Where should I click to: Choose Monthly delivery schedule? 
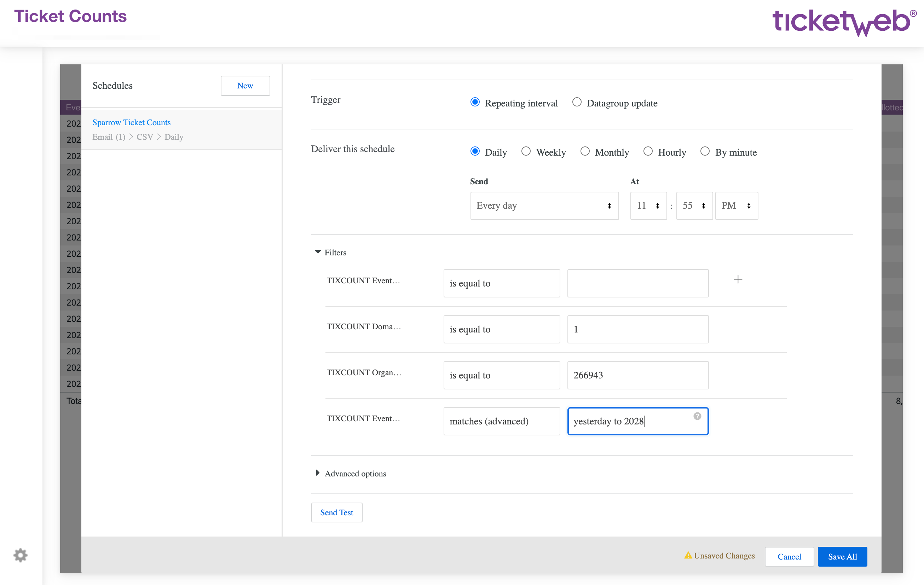tap(584, 151)
